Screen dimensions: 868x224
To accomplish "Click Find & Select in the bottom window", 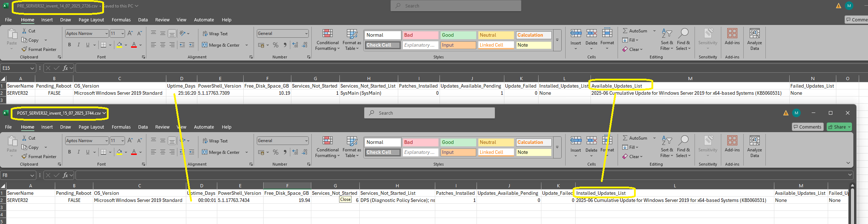I will [x=683, y=147].
